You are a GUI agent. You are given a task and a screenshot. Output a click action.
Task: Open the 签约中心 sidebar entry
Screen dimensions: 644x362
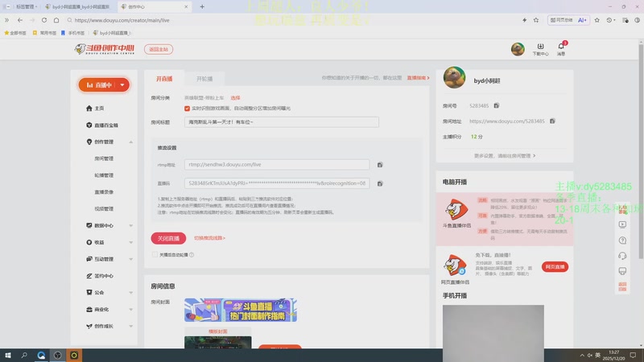[x=100, y=276]
